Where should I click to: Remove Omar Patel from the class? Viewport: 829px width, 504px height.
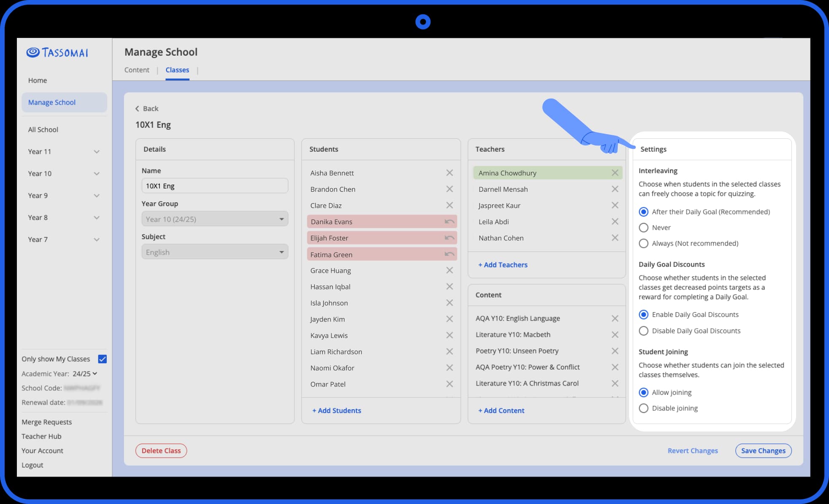click(x=449, y=384)
